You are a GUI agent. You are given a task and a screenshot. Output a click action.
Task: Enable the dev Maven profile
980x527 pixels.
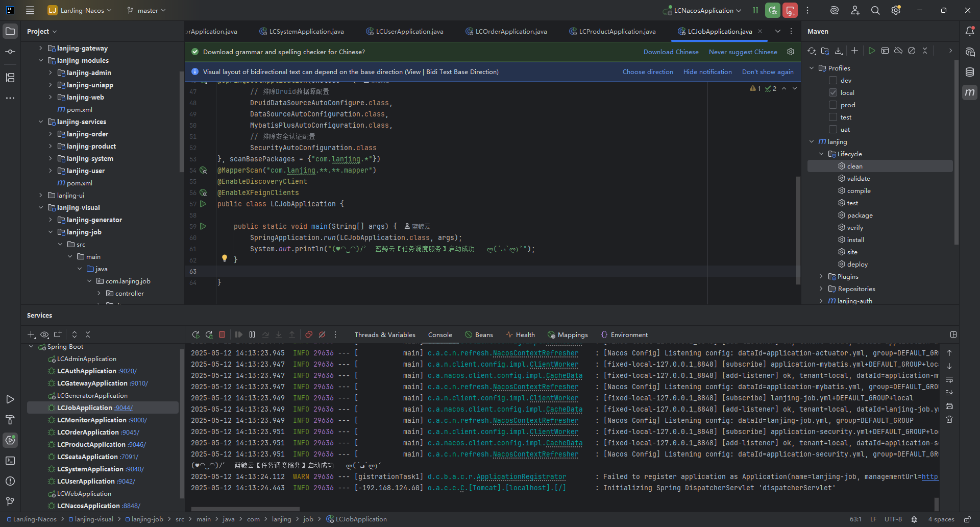click(x=833, y=80)
